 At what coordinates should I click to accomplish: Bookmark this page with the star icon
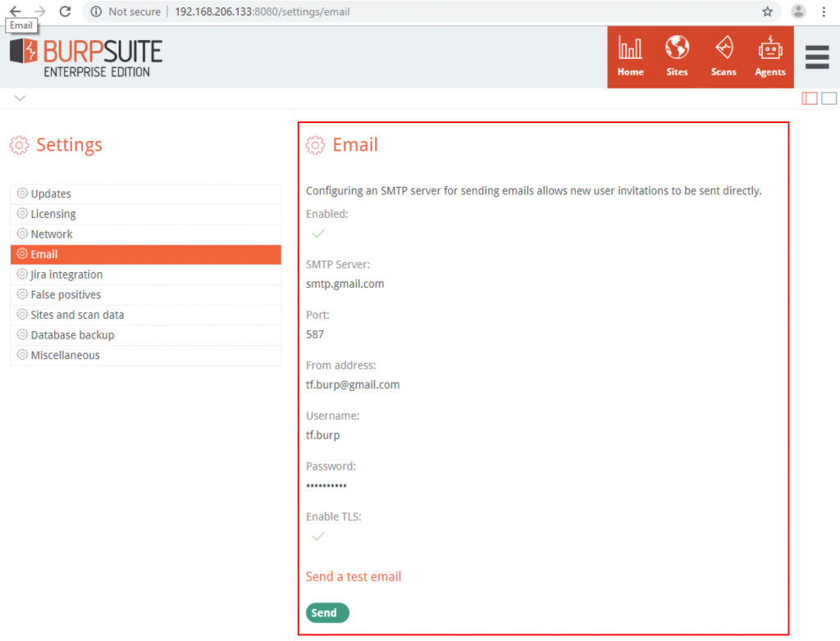point(767,11)
